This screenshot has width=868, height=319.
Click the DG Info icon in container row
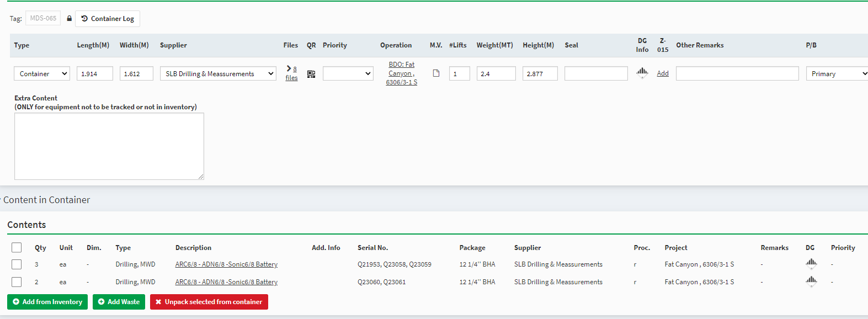[642, 72]
